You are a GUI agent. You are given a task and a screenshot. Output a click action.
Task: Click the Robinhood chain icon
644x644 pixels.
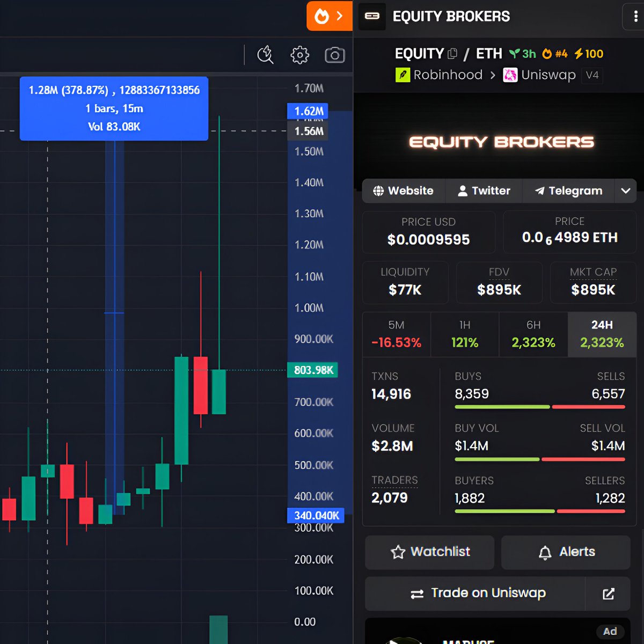pos(402,75)
